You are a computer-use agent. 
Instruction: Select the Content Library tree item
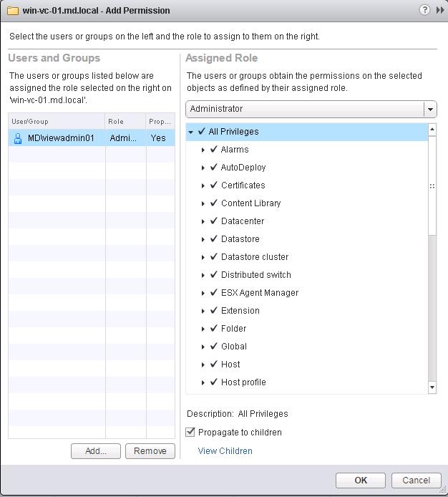pos(250,203)
